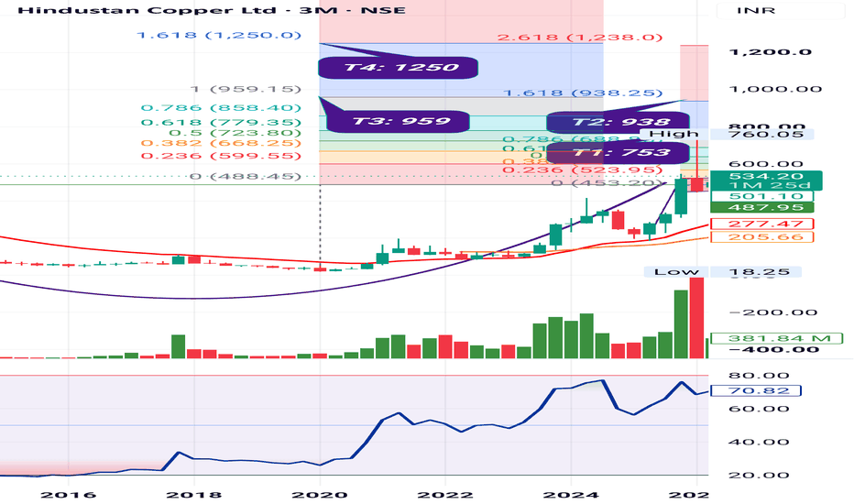This screenshot has height=504, width=854.
Task: Click the 1,200.0 price axis label
Action: 770,52
